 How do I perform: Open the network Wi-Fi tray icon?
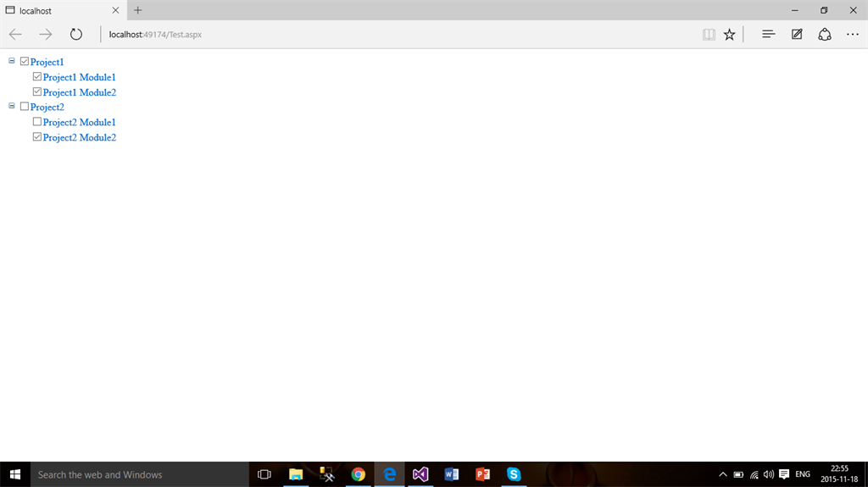pos(754,474)
